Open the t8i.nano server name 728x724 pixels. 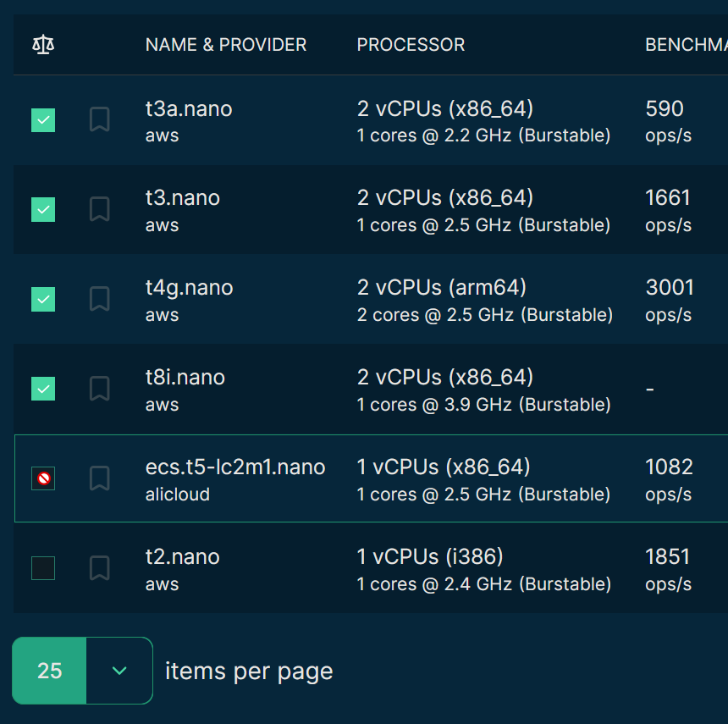coord(185,377)
